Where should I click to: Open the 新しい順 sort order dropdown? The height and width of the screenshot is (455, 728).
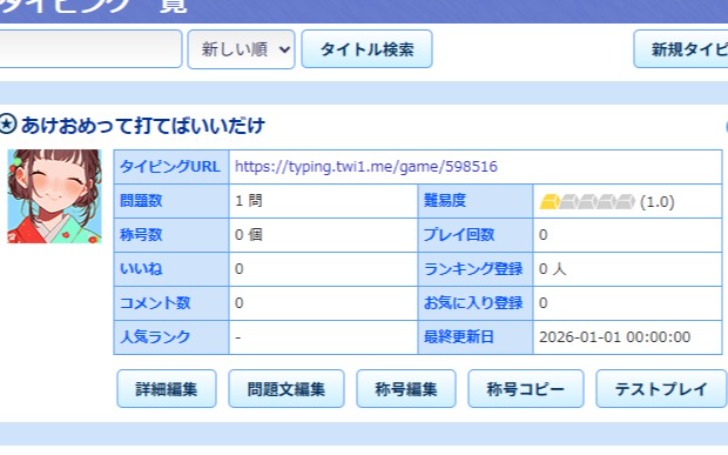coord(241,49)
